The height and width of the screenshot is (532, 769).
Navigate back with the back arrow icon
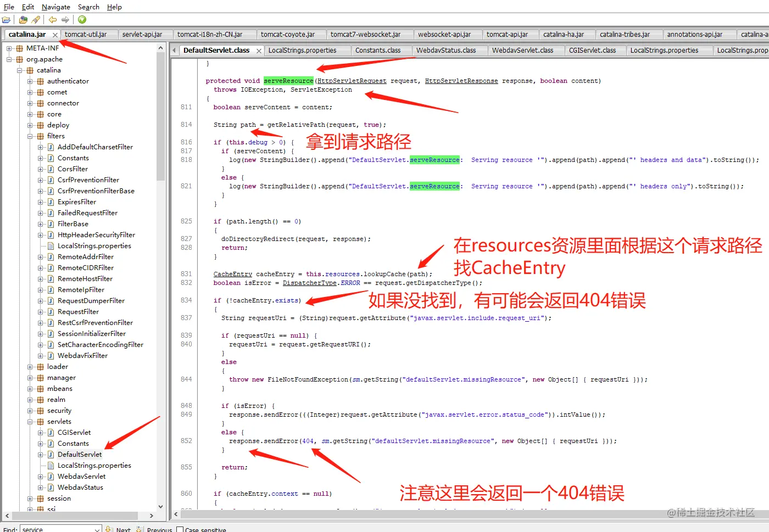(x=53, y=19)
